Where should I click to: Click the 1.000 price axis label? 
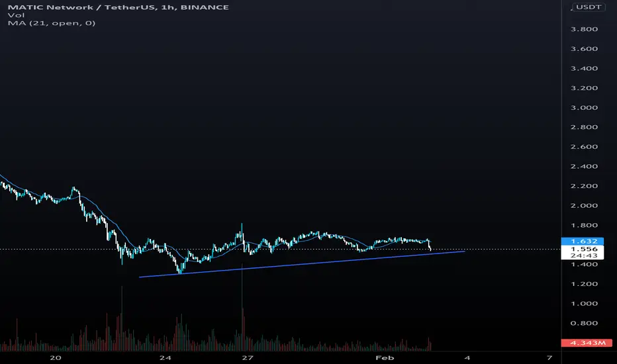pyautogui.click(x=584, y=303)
